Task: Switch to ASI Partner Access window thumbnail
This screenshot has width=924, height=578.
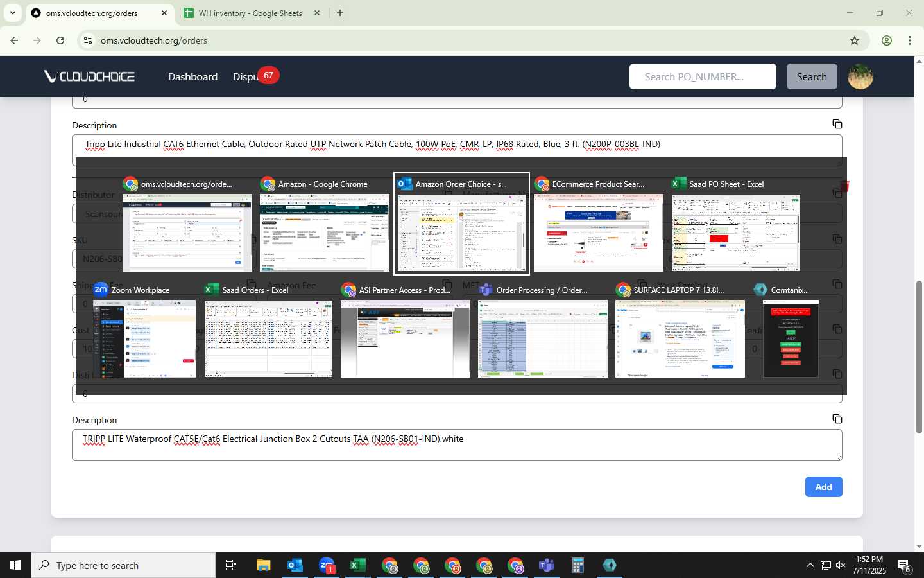Action: tap(405, 330)
